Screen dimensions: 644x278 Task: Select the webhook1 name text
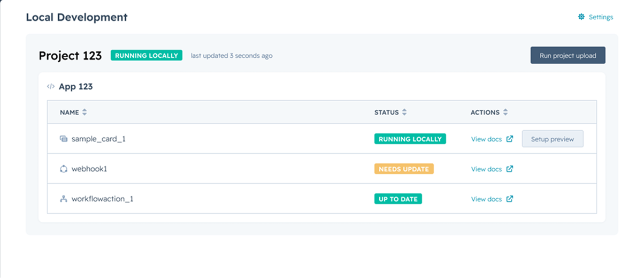[89, 169]
